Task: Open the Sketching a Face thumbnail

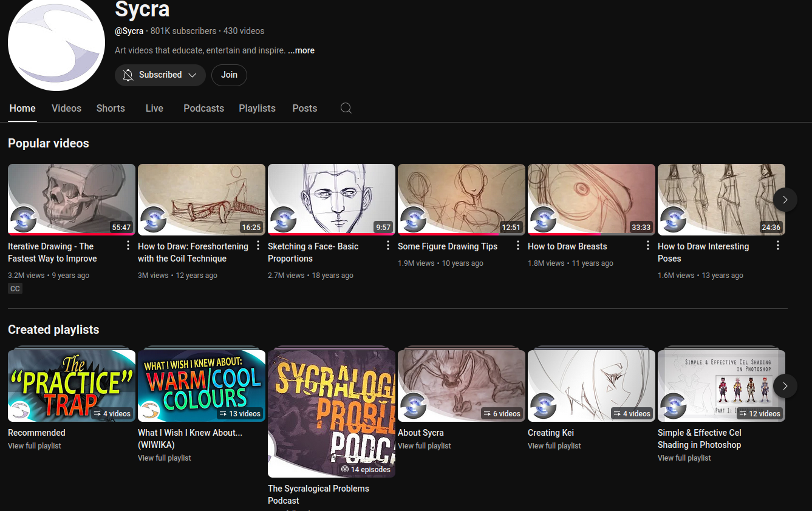Action: pyautogui.click(x=332, y=199)
